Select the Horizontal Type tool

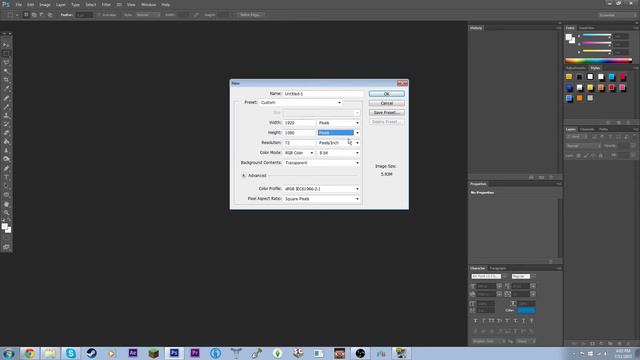pyautogui.click(x=6, y=177)
